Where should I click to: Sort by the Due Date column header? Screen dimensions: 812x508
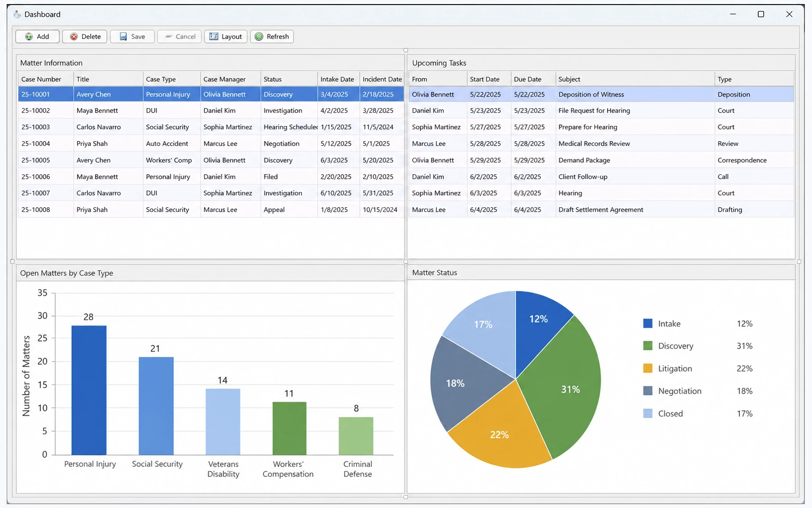click(x=533, y=79)
